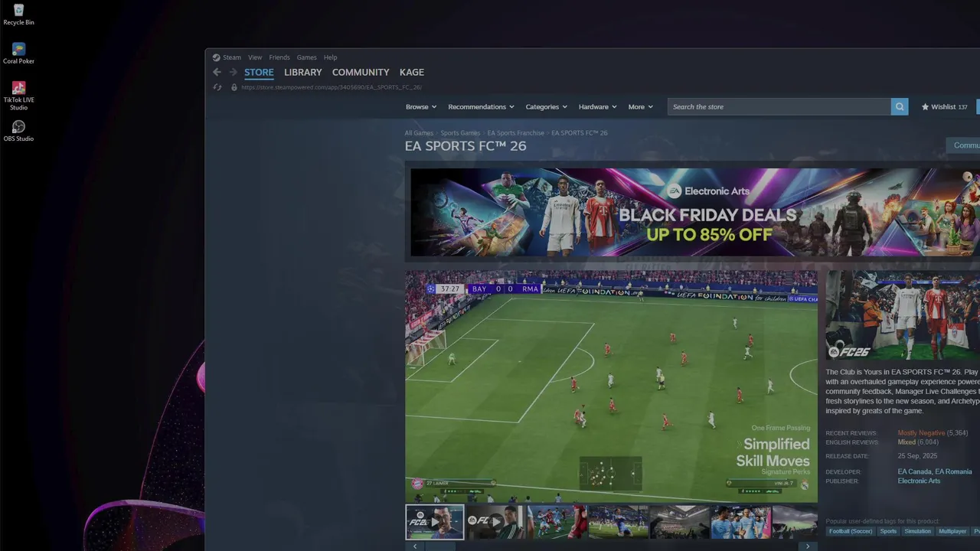980x551 pixels.
Task: Open the Games menu
Action: tap(306, 57)
